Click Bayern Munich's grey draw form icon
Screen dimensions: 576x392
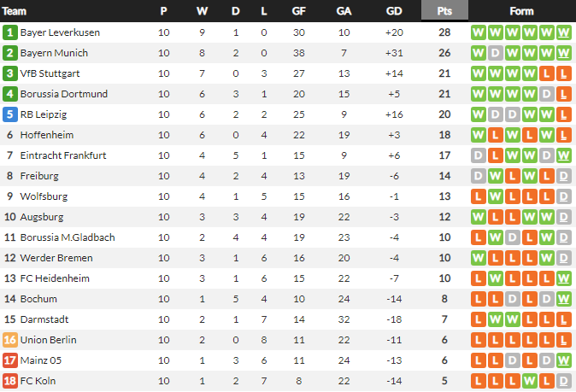coord(496,53)
